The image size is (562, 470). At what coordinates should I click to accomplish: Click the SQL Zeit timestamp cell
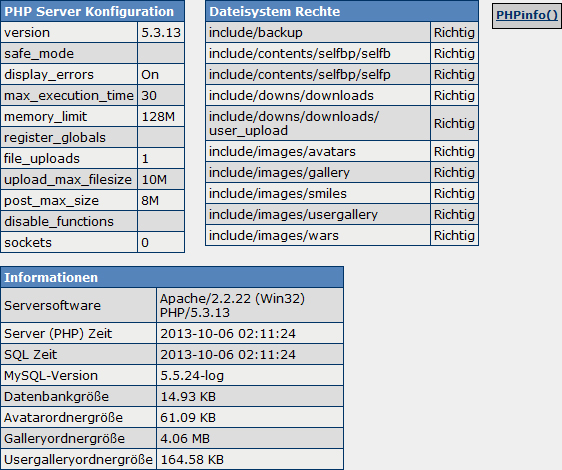(x=250, y=355)
